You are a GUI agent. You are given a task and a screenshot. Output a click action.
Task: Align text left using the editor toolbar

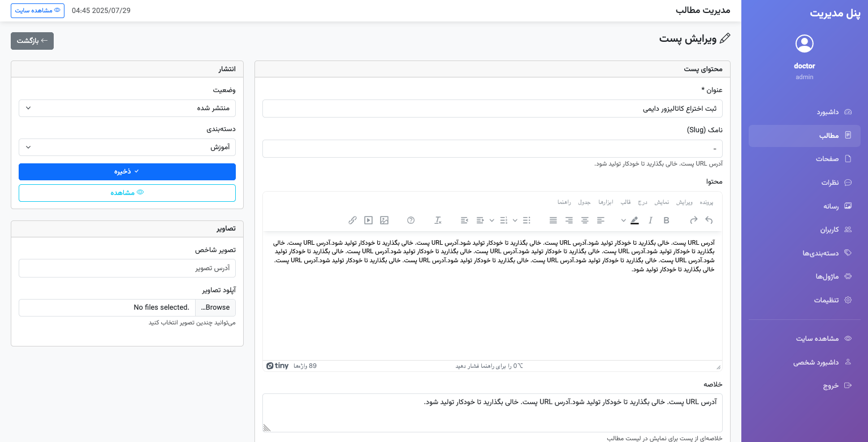pyautogui.click(x=601, y=220)
